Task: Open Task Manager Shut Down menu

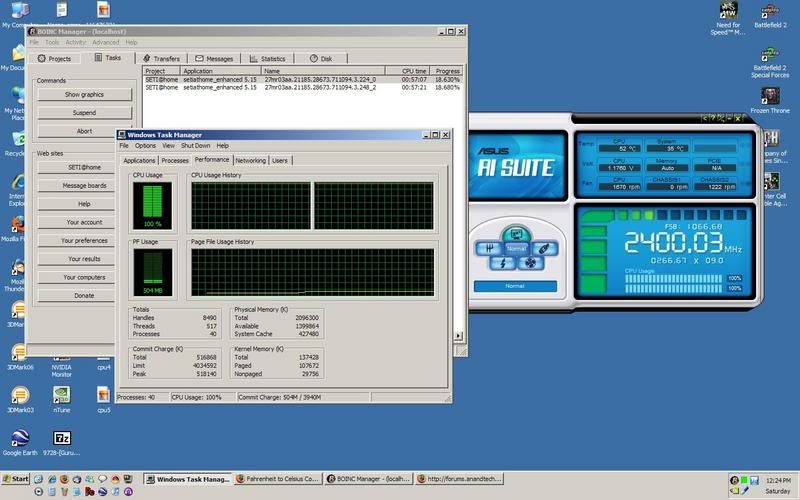Action: (195, 145)
